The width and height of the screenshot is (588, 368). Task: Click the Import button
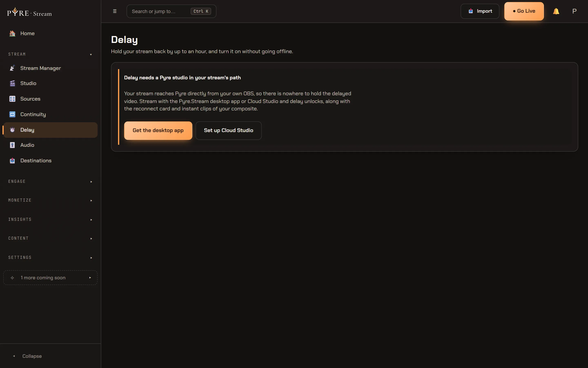(x=480, y=11)
